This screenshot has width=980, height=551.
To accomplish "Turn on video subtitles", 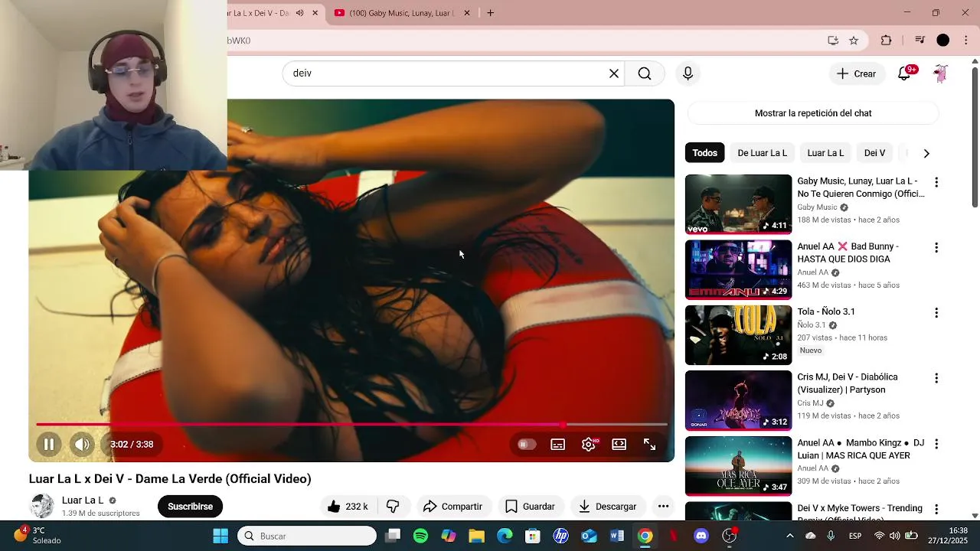I will pyautogui.click(x=558, y=445).
